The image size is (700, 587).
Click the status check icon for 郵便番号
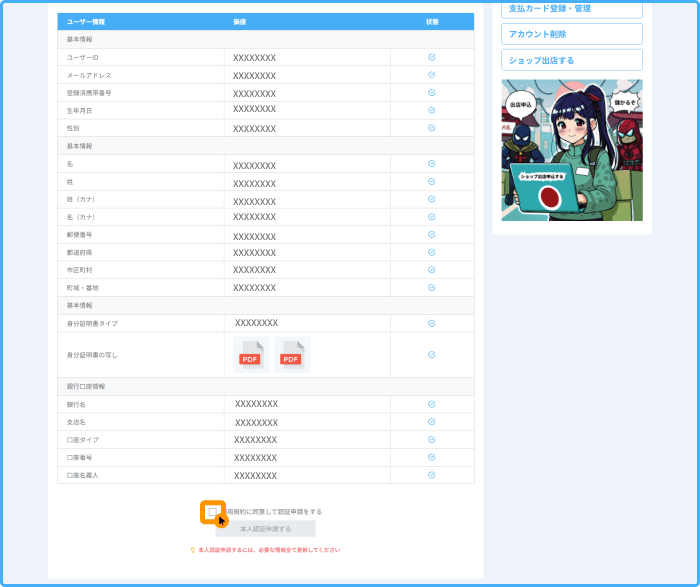432,234
